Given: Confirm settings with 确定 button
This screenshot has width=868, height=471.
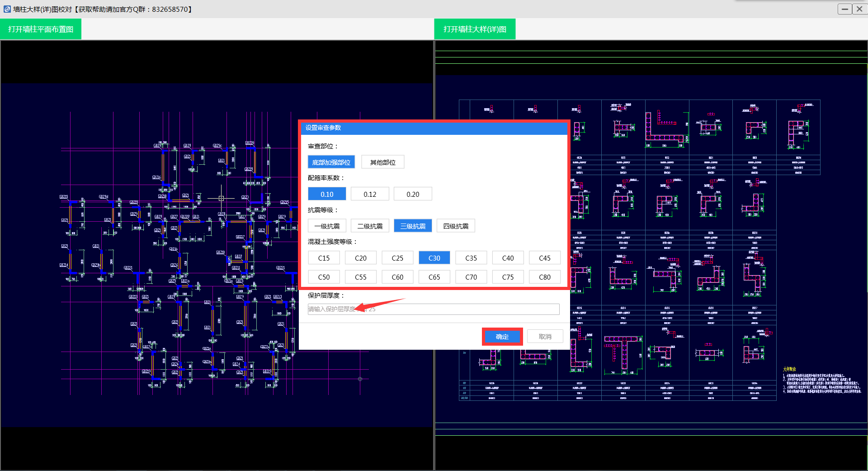Looking at the screenshot, I should click(x=502, y=337).
